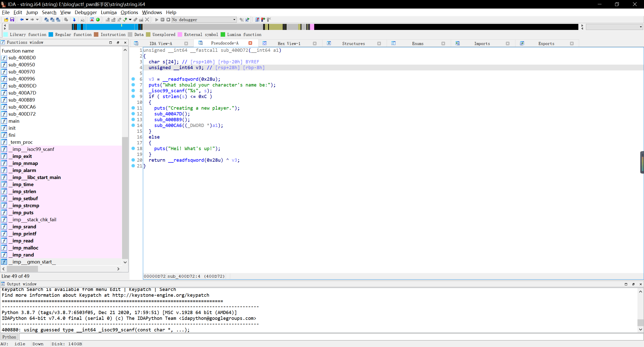This screenshot has height=347, width=644.
Task: Open the Debugger menu
Action: 86,12
